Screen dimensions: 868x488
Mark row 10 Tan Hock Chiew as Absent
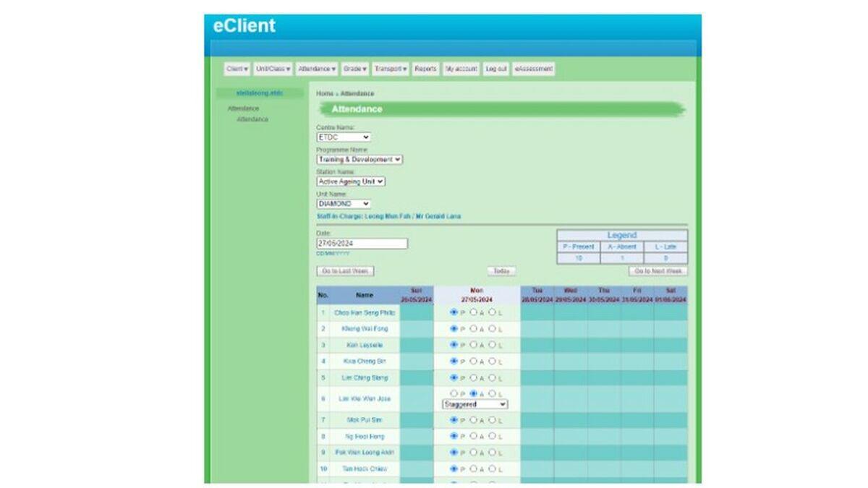tap(473, 468)
